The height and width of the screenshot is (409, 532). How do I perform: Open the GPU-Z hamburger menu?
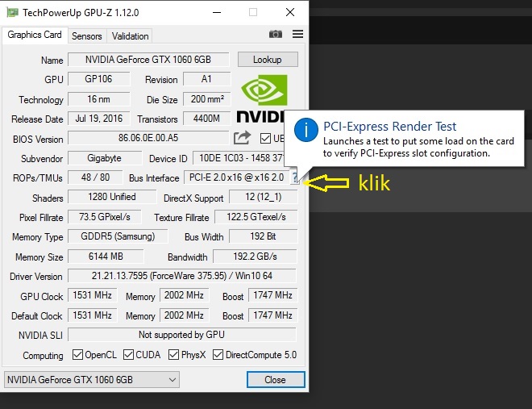[x=297, y=34]
